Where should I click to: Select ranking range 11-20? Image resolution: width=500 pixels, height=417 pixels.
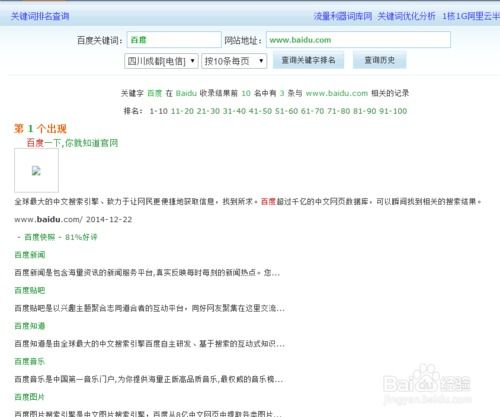click(x=182, y=111)
